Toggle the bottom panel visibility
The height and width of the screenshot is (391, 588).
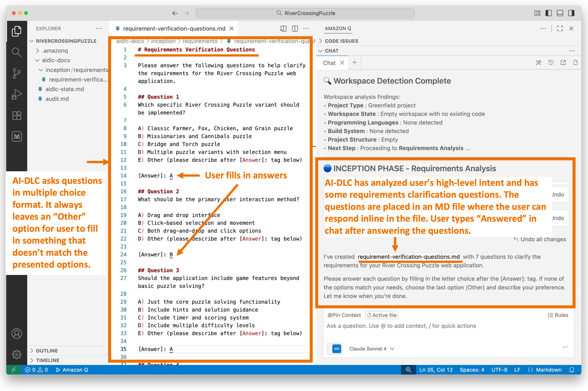[560, 13]
